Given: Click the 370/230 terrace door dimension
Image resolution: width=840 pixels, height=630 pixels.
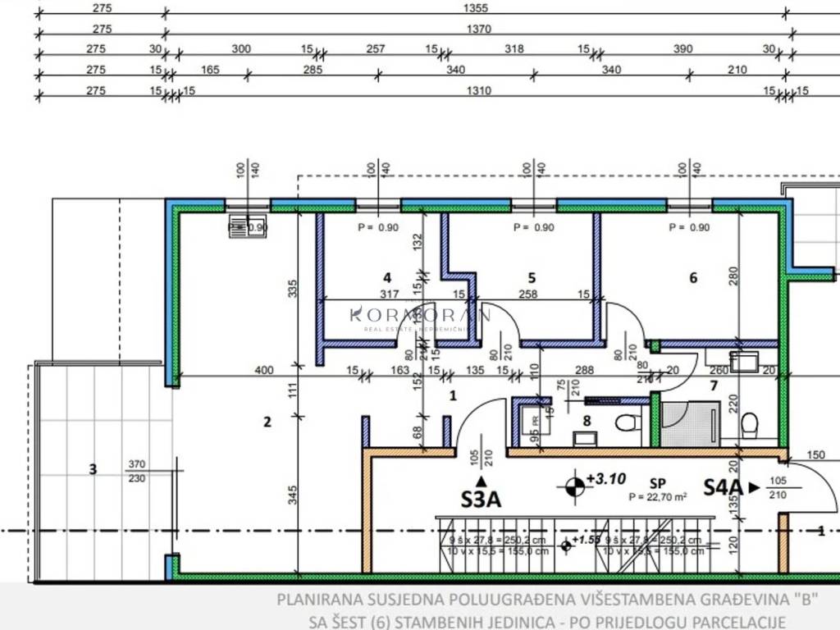Looking at the screenshot, I should (x=137, y=472).
